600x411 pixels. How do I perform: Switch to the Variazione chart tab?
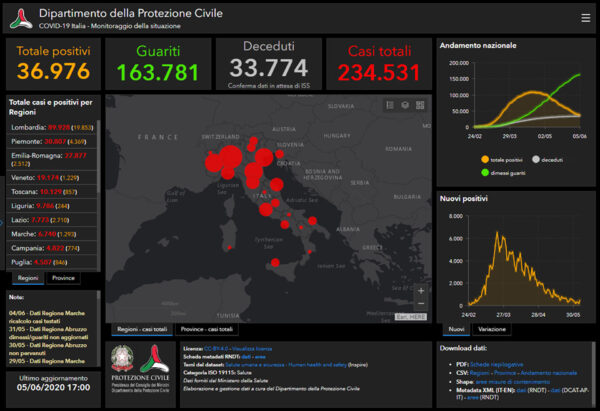491,329
